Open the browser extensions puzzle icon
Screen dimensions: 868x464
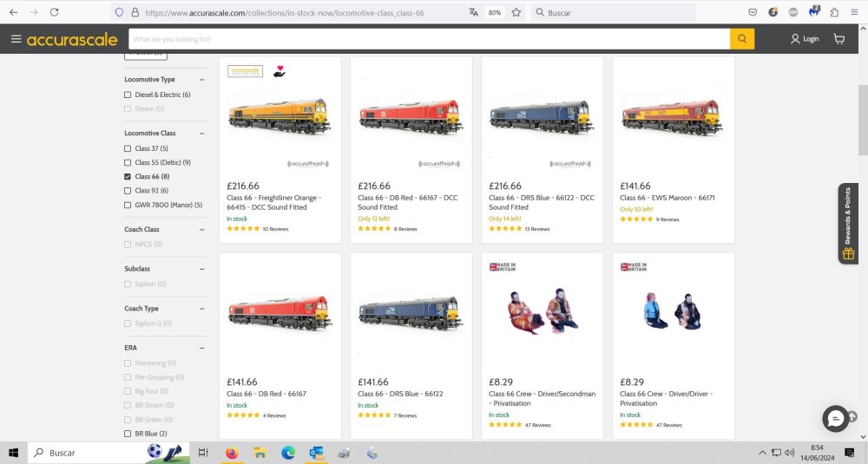coord(834,12)
